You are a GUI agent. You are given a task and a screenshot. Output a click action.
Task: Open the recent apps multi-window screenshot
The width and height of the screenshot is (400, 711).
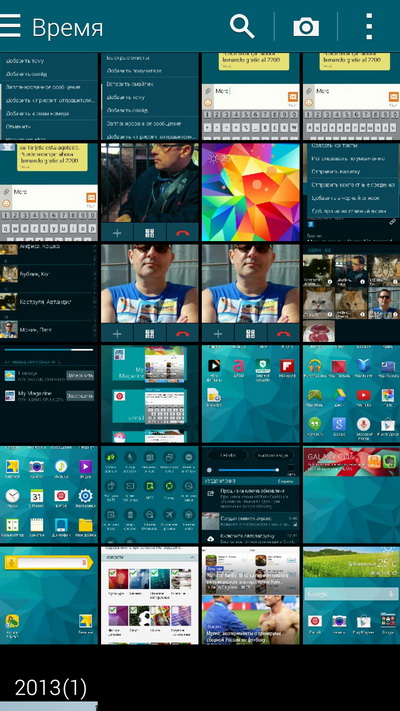pos(150,394)
